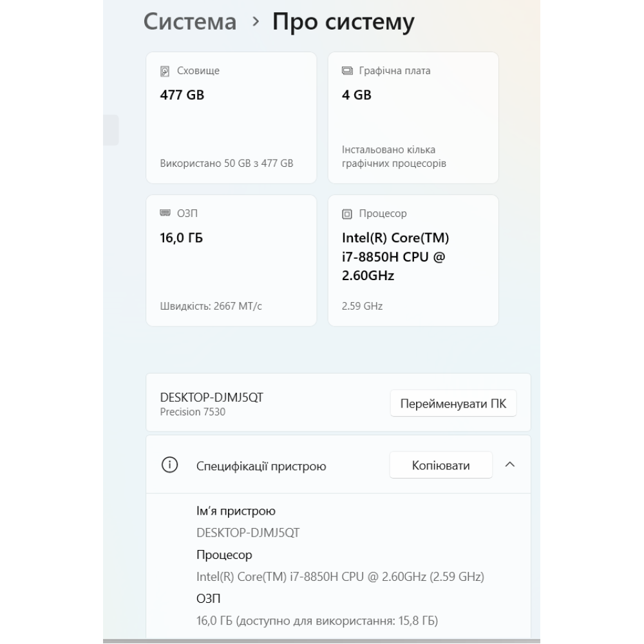The height and width of the screenshot is (644, 644).
Task: Click the info icon beside Специфікації пристрою
Action: (x=170, y=465)
